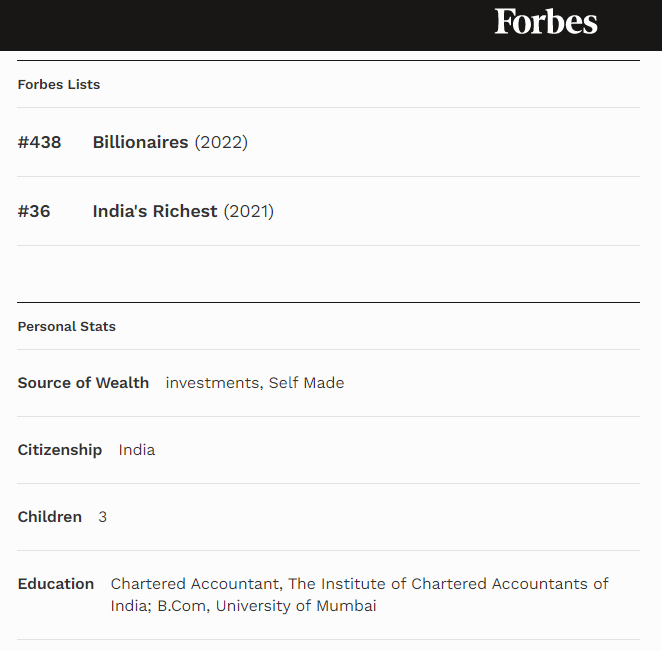The image size is (662, 651).
Task: Open the Billionaires list link
Action: click(x=140, y=142)
